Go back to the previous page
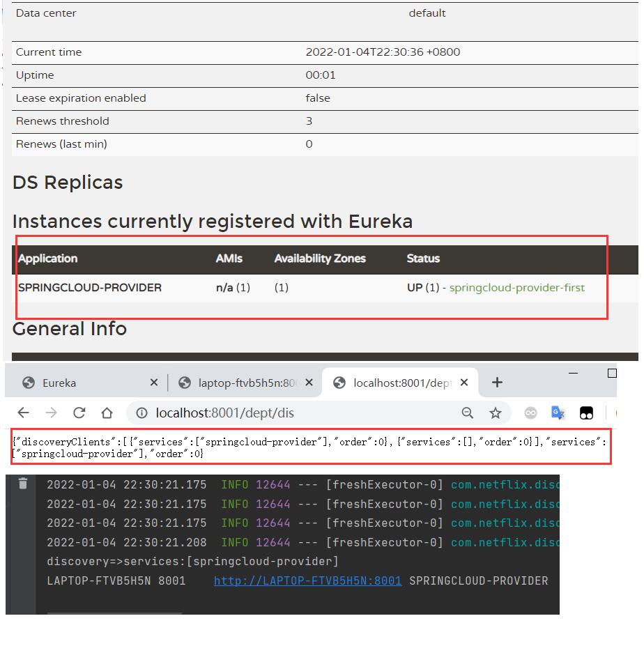644x669 pixels. 24,413
